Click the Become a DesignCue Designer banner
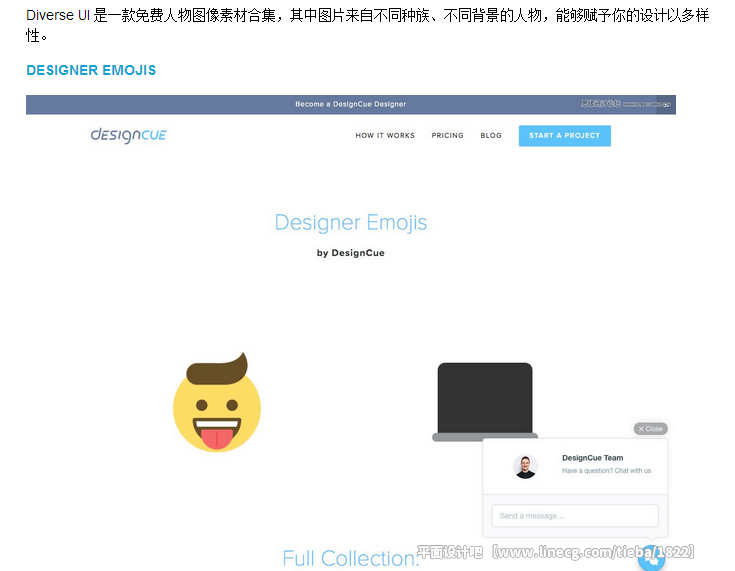The height and width of the screenshot is (571, 735). (351, 104)
